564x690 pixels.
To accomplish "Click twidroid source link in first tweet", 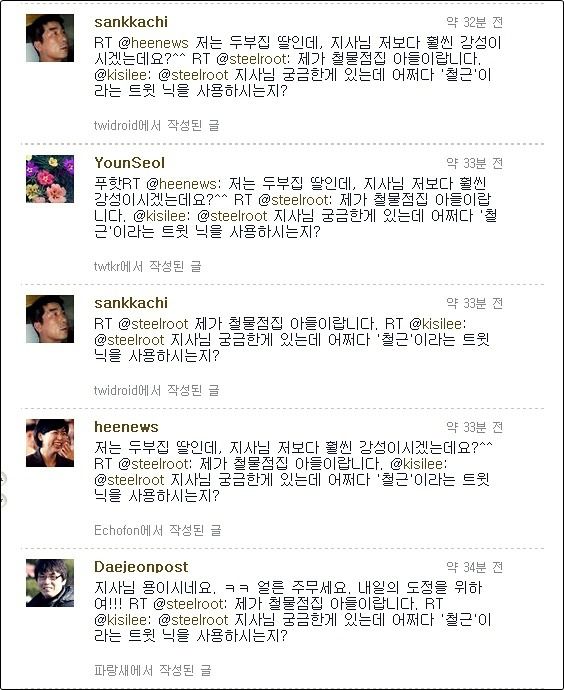I will coord(116,125).
